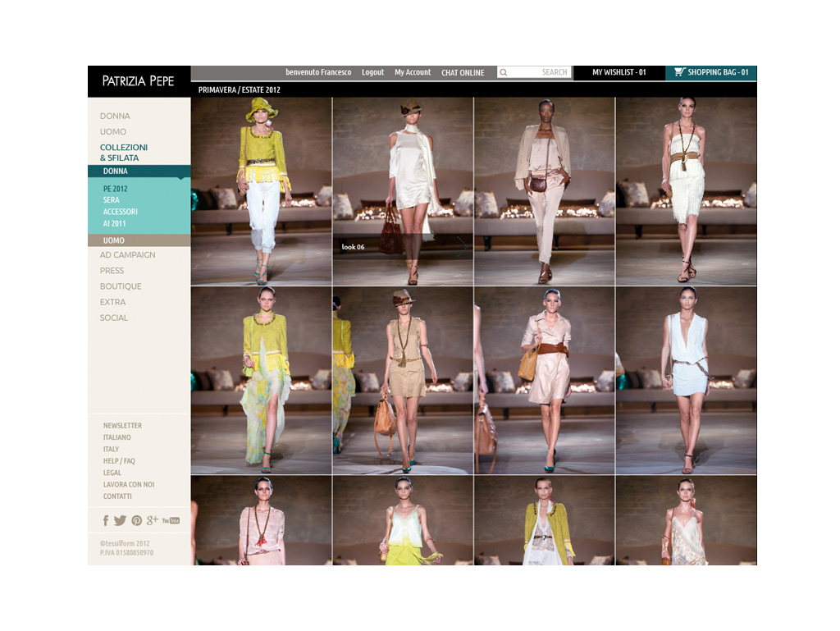
Task: Click the shopping cart icon
Action: point(679,71)
